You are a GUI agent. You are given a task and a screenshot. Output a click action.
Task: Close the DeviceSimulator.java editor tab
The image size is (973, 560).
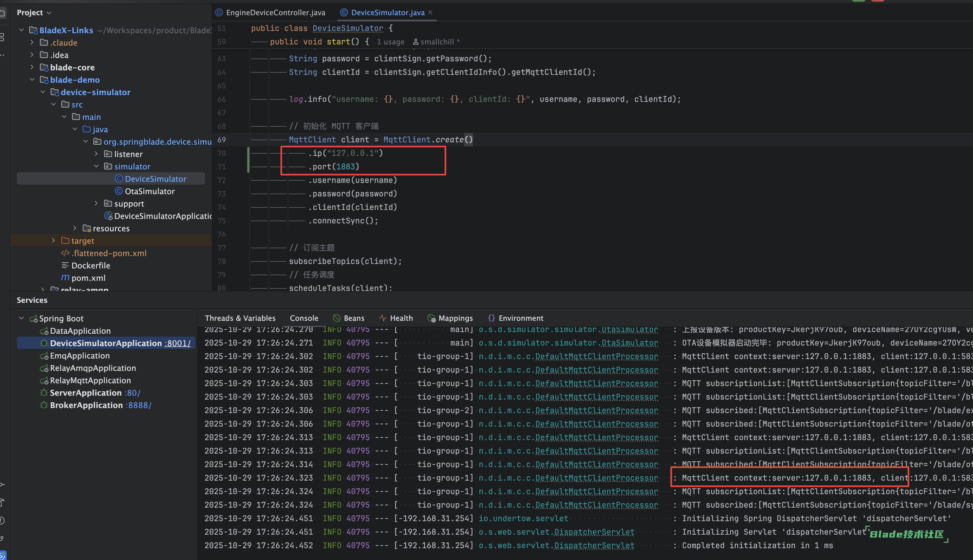pos(430,13)
